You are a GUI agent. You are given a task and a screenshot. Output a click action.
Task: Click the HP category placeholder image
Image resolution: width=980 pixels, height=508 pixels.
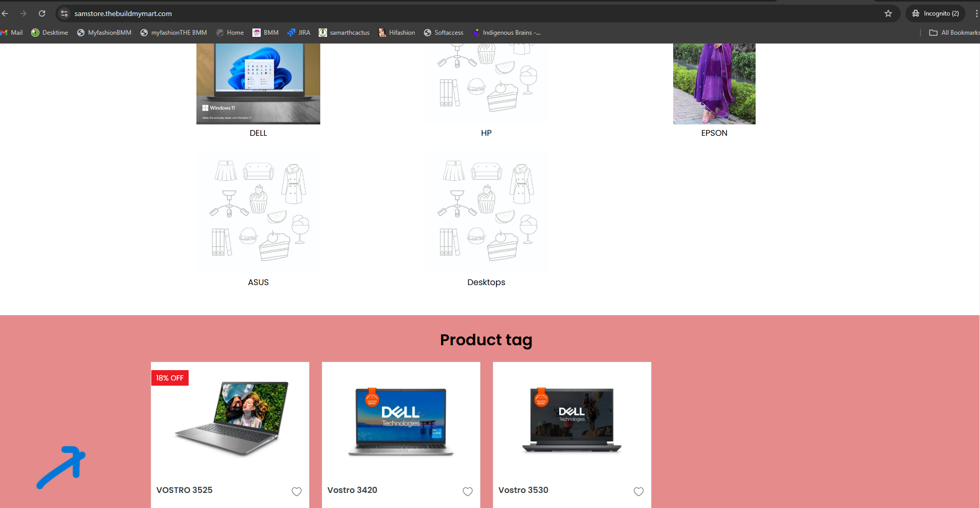(x=486, y=84)
